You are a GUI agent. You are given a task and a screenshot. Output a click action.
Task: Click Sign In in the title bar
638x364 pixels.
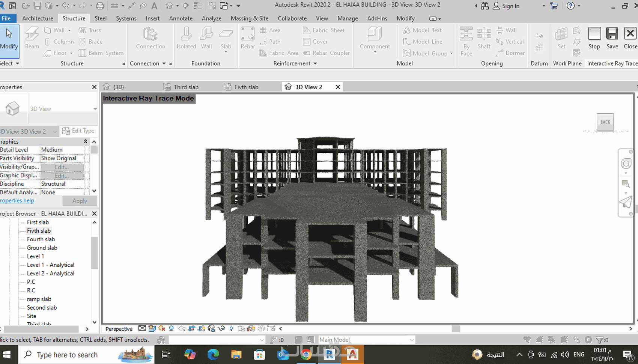tap(506, 6)
